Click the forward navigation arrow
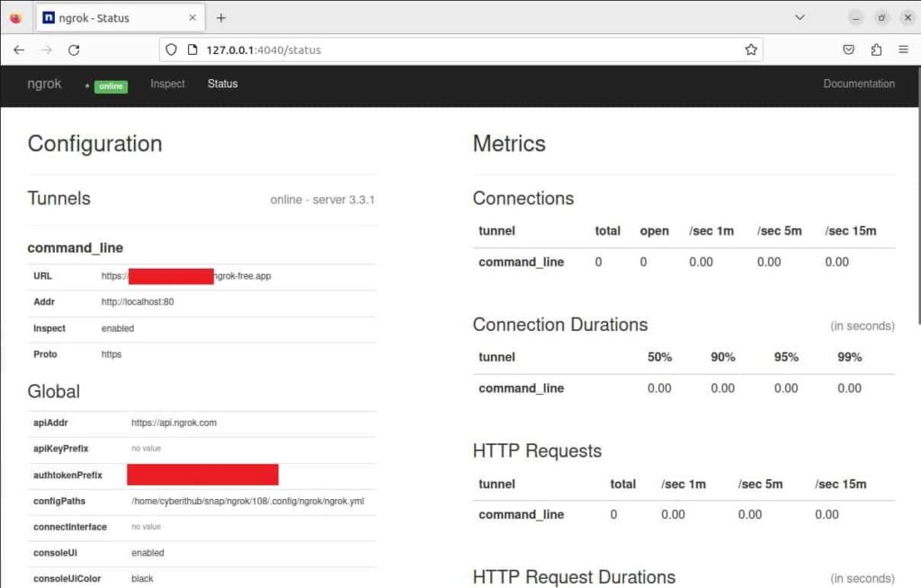 click(46, 49)
